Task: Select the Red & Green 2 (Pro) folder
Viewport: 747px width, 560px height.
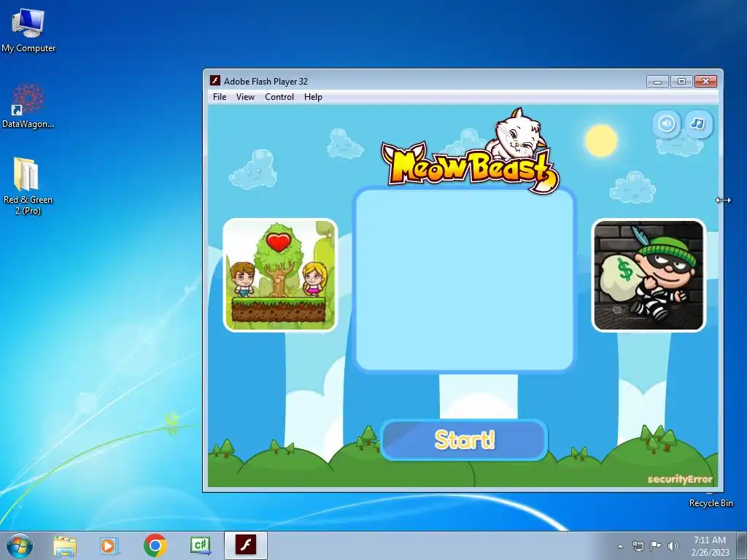Action: pyautogui.click(x=28, y=186)
